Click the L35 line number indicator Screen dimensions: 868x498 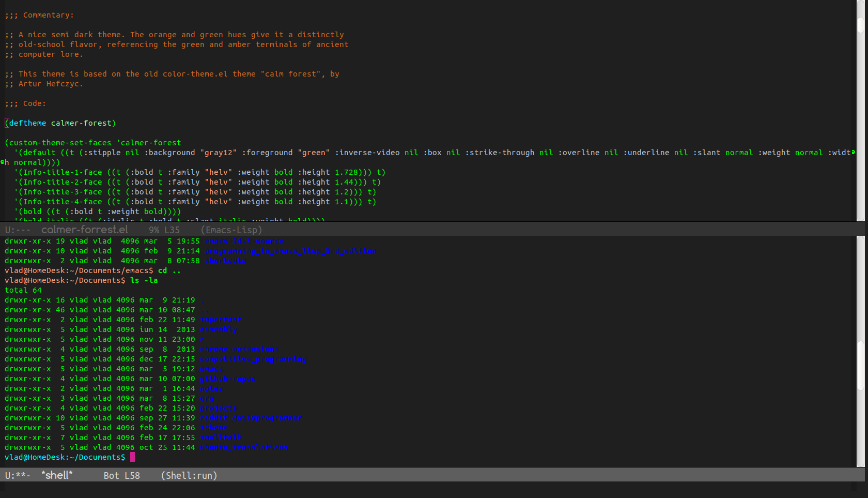[172, 230]
